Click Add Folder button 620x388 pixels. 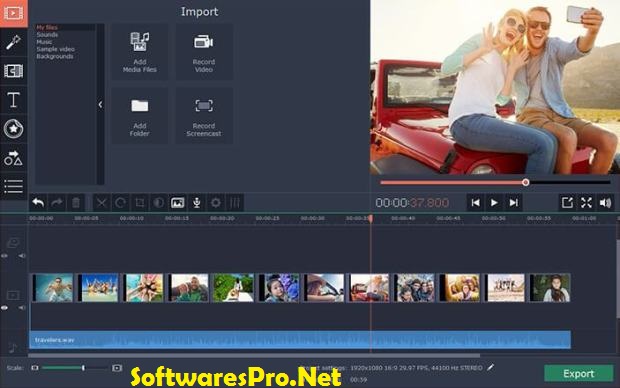(140, 115)
